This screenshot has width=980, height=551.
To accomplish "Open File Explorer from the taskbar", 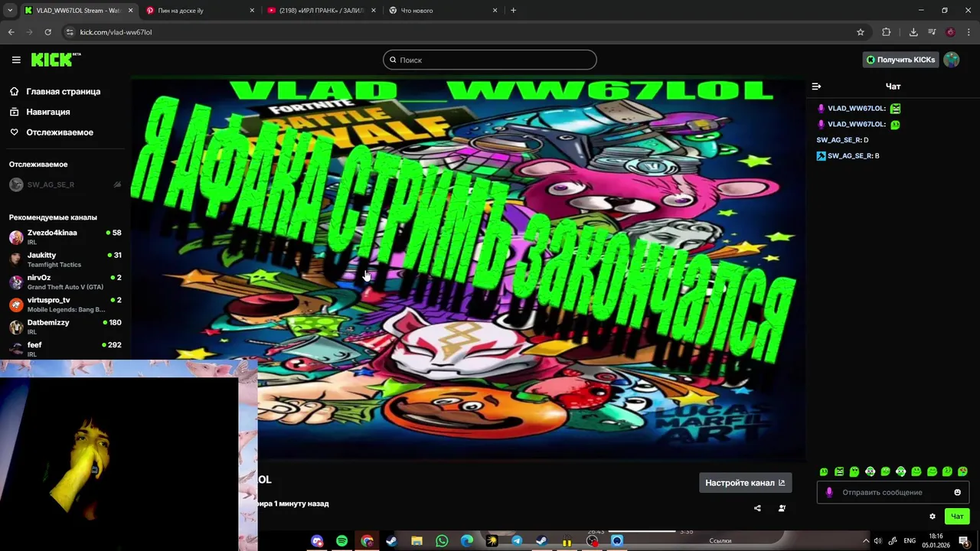I will (x=416, y=541).
